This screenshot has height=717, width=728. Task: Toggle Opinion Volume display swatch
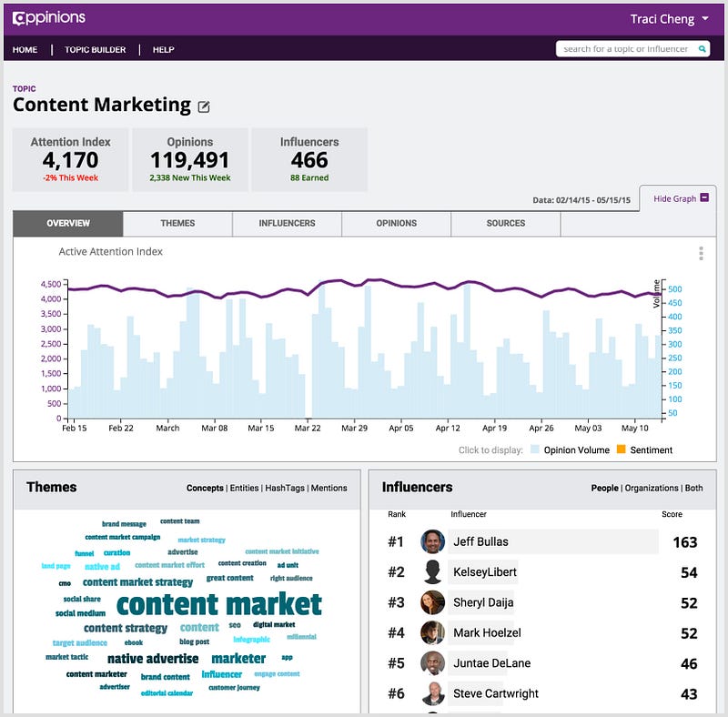pyautogui.click(x=535, y=449)
